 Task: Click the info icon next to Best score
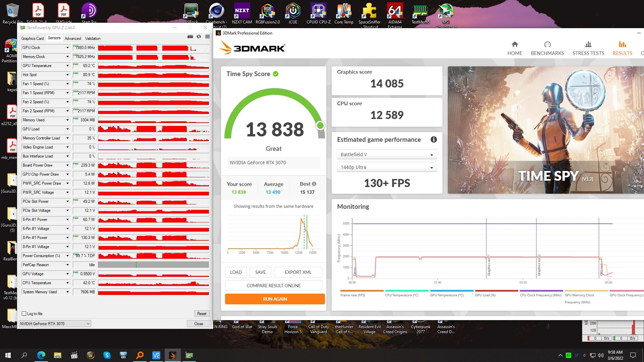(314, 184)
